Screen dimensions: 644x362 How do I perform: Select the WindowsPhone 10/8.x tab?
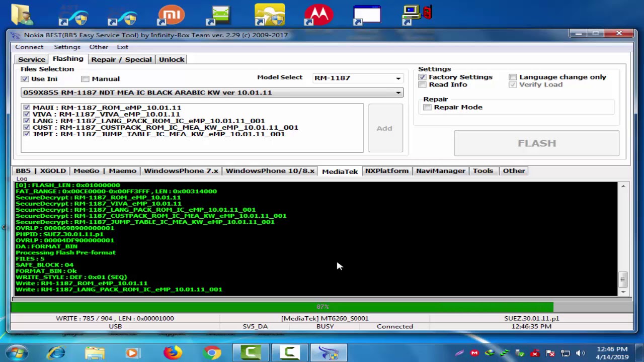click(x=270, y=170)
